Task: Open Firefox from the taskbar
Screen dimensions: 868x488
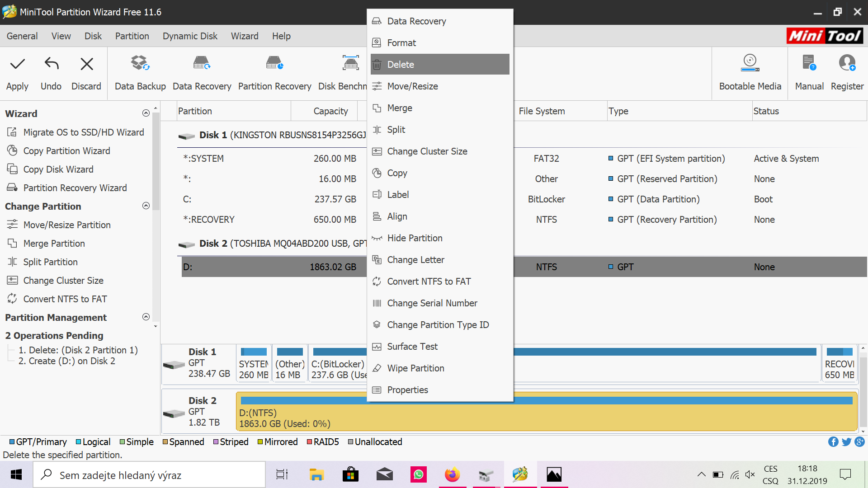Action: [x=452, y=475]
